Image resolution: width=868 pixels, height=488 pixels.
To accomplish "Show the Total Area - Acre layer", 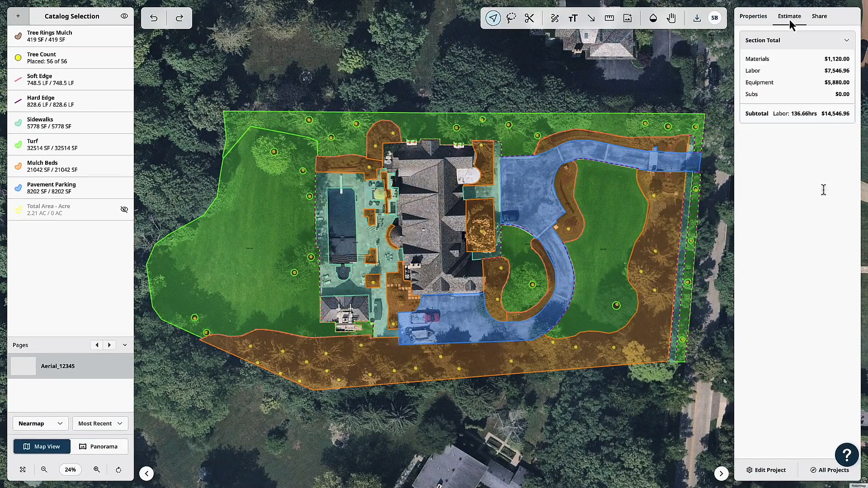I will point(124,209).
